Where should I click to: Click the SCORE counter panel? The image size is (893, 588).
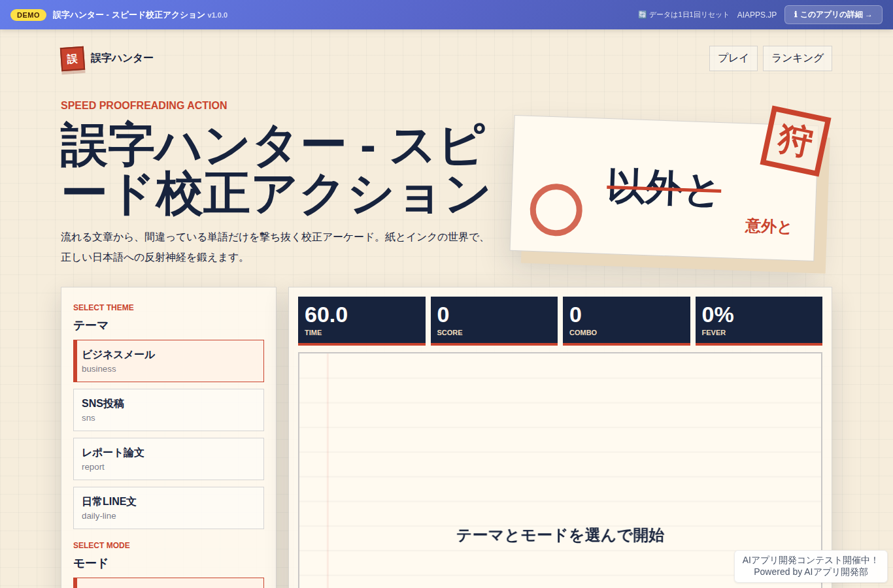coord(494,321)
